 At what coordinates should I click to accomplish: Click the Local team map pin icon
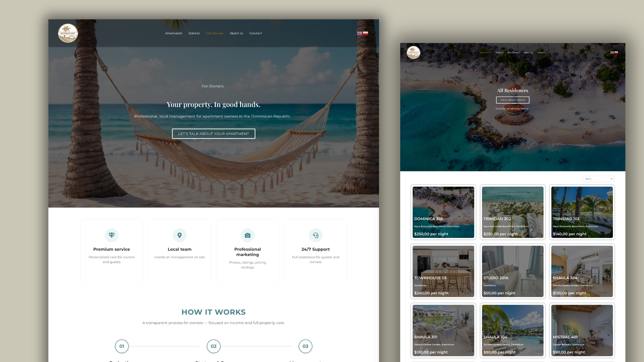click(x=179, y=235)
